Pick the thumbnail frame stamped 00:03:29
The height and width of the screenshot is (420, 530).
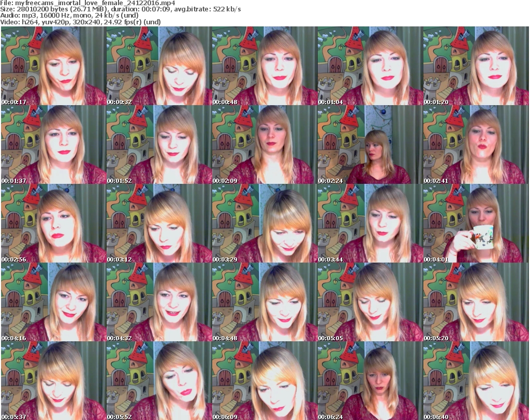click(x=264, y=224)
